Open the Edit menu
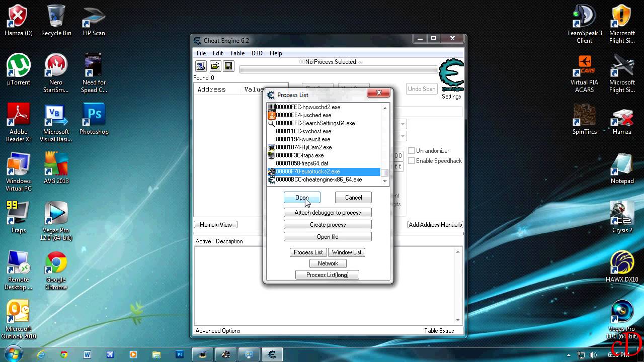 tap(218, 53)
